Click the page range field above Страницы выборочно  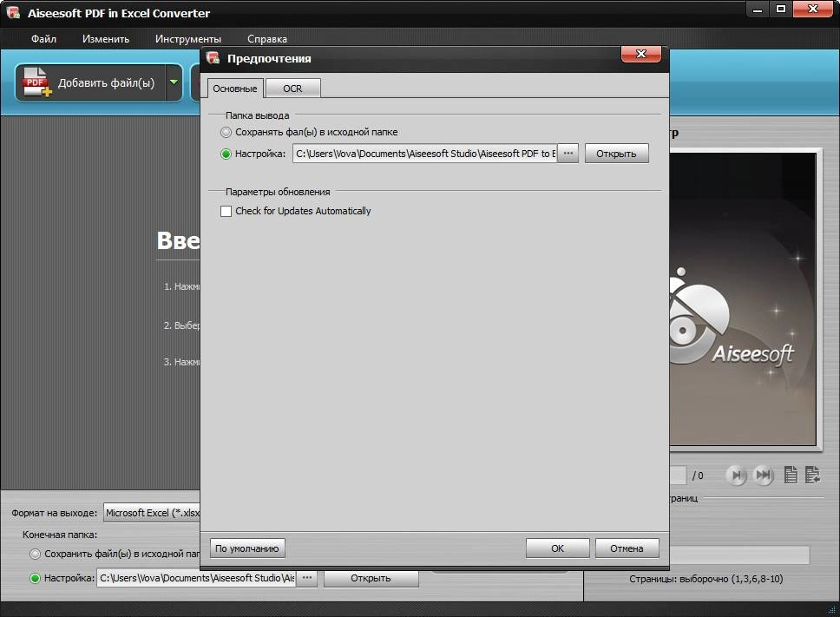point(740,555)
